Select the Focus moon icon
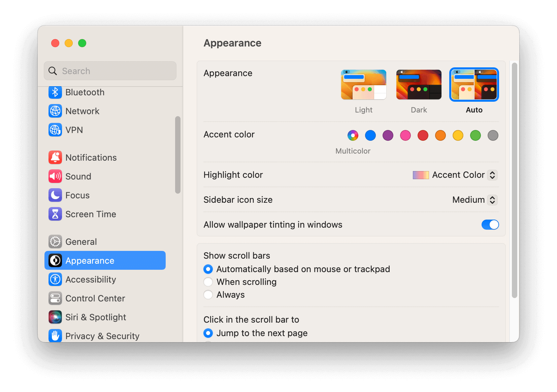557x392 pixels. tap(55, 195)
